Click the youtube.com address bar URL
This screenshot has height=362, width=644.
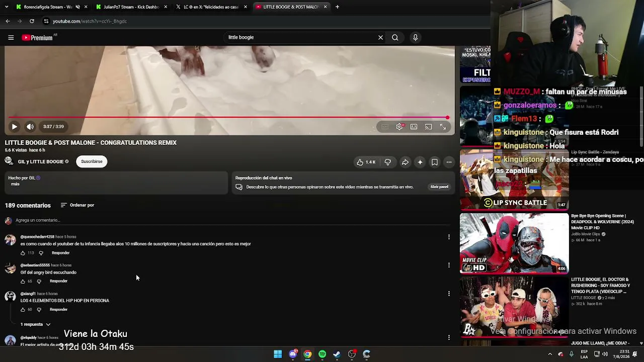[x=90, y=21]
